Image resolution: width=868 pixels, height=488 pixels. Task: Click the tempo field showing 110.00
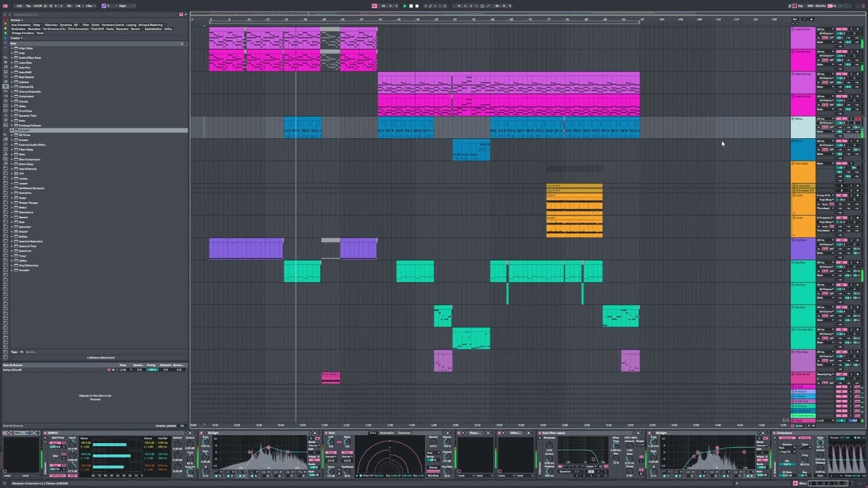[x=37, y=5]
